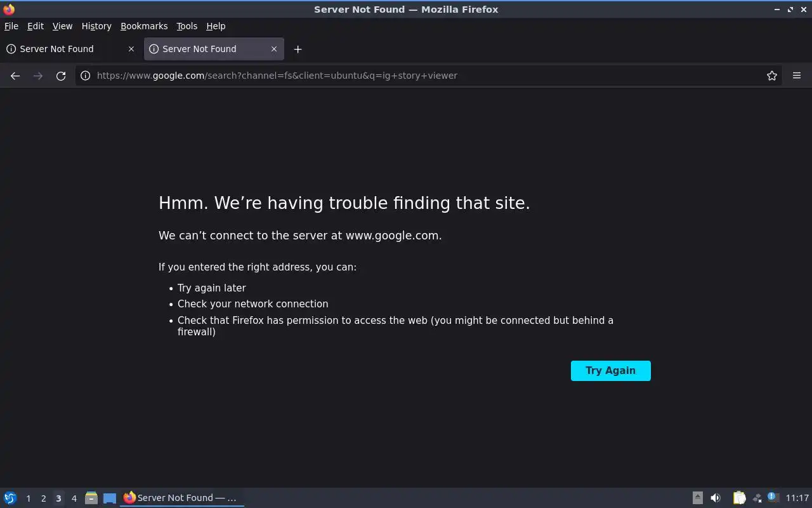Open the network connection tray icon

(x=757, y=498)
